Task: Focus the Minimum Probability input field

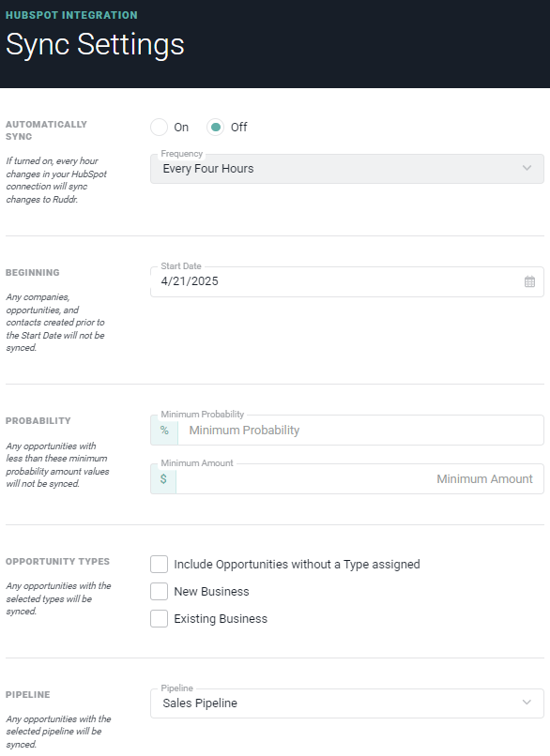Action: pyautogui.click(x=360, y=431)
